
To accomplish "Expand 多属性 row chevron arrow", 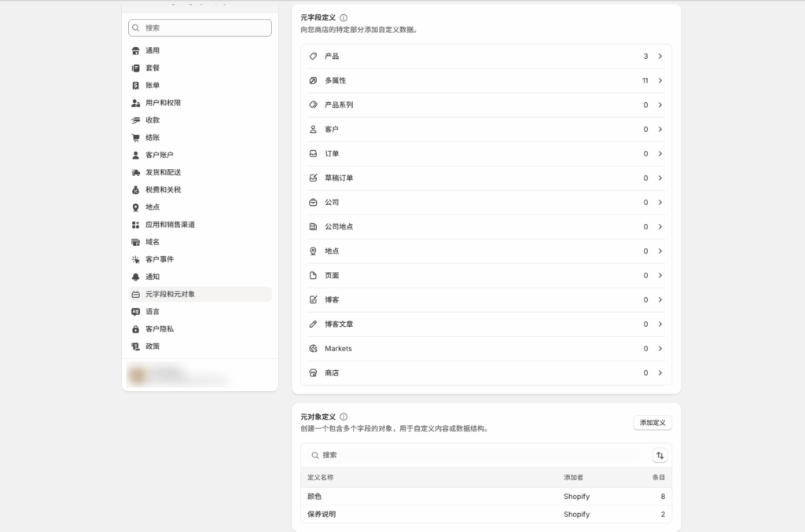I will pyautogui.click(x=660, y=81).
